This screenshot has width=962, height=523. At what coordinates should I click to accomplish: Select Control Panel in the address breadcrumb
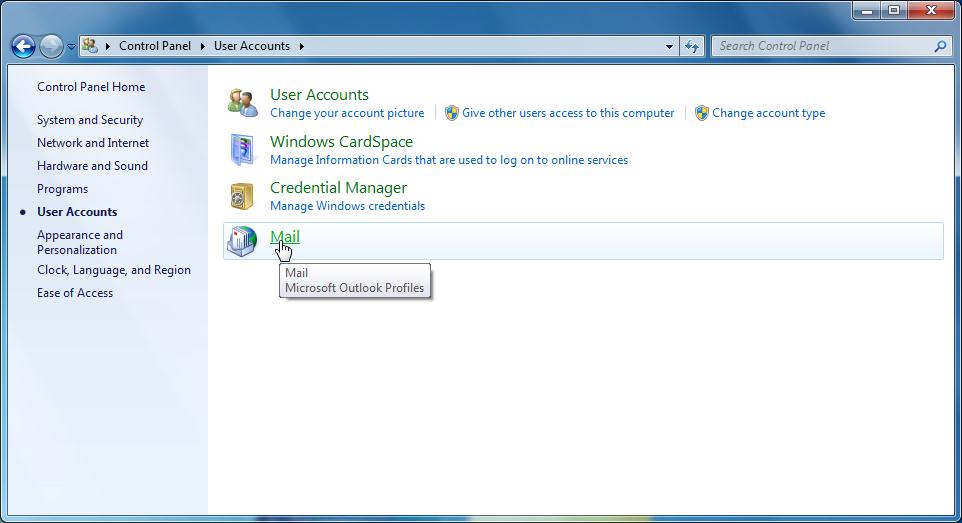155,46
